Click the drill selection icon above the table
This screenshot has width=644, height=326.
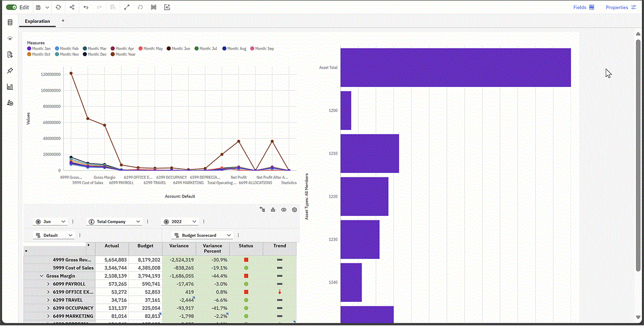262,209
